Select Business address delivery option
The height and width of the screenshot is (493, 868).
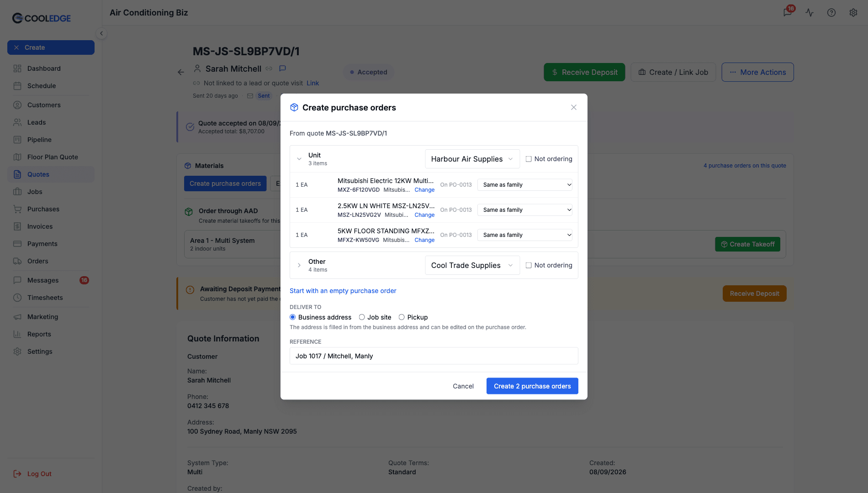pos(293,317)
